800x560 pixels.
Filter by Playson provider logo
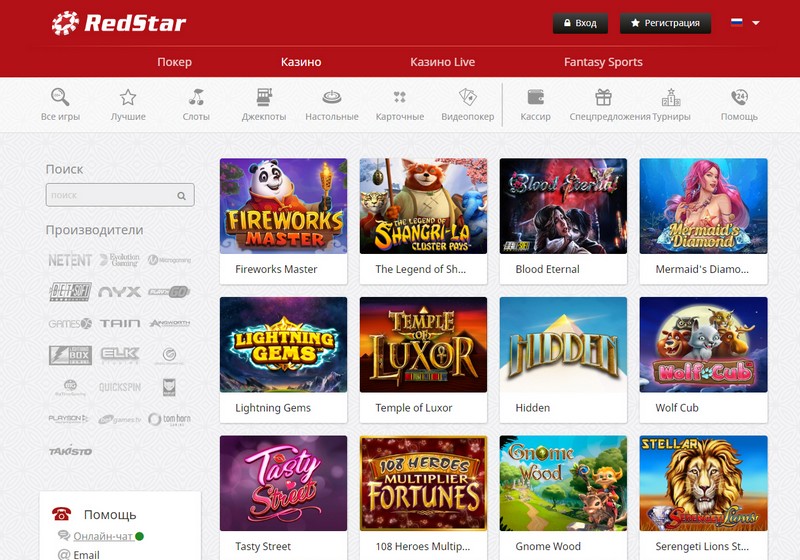(x=68, y=419)
